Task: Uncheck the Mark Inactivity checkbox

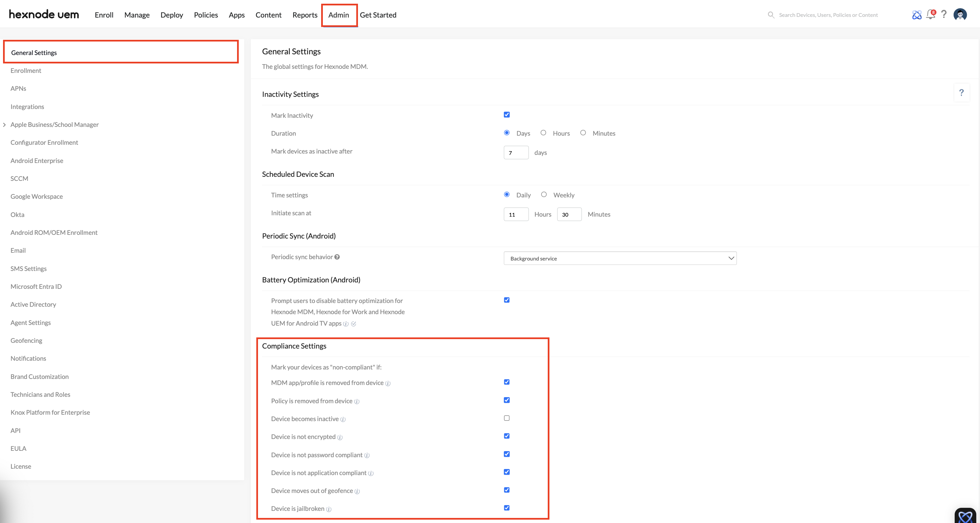Action: 507,114
